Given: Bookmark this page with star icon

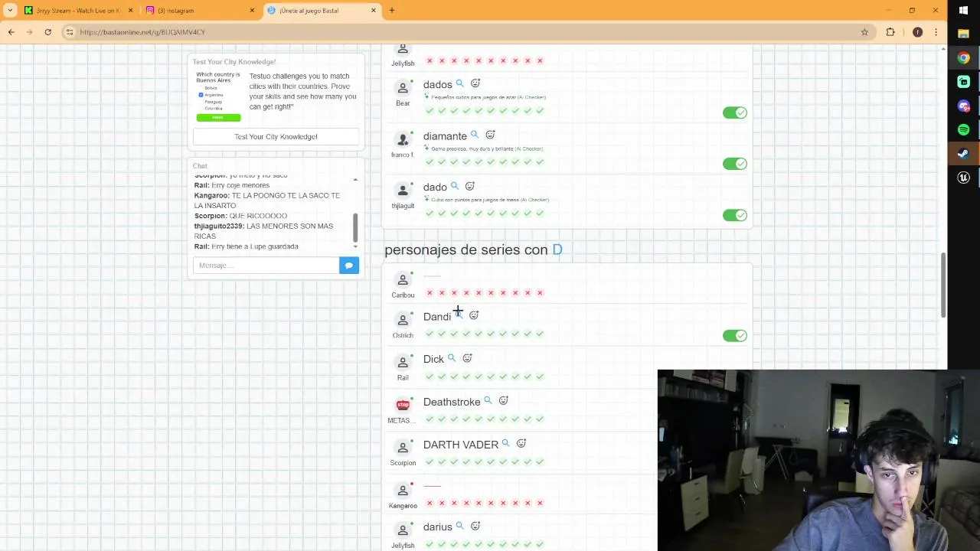Looking at the screenshot, I should point(864,32).
